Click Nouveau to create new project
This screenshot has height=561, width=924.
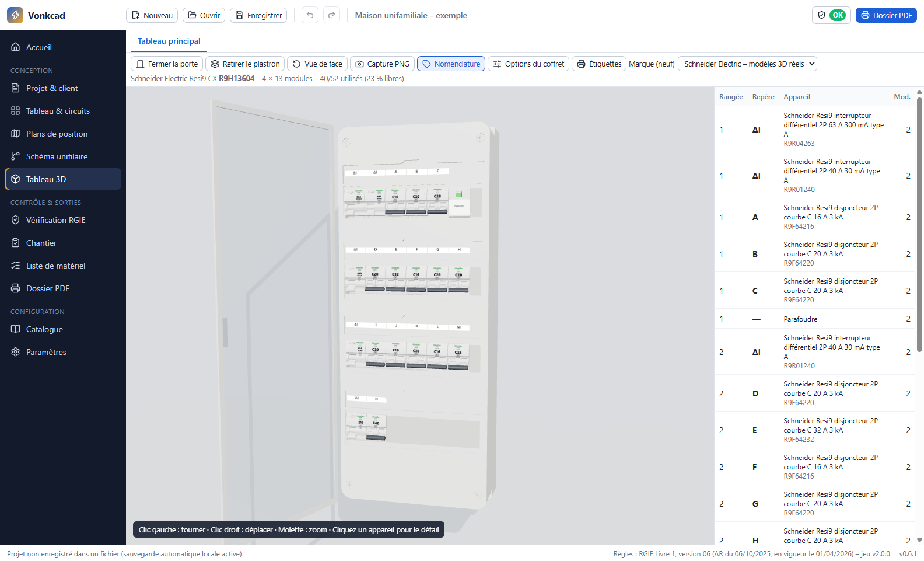point(152,15)
